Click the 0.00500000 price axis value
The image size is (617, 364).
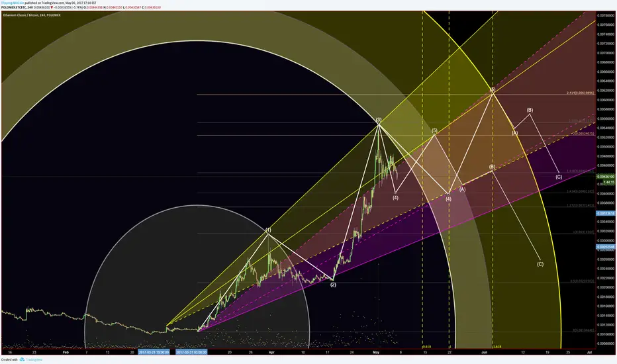[x=606, y=147]
